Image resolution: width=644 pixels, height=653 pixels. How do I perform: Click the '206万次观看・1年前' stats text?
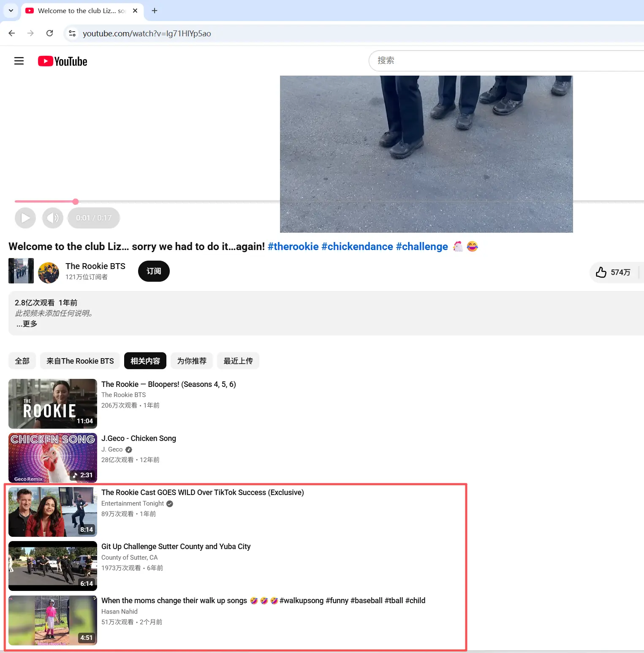pyautogui.click(x=130, y=405)
